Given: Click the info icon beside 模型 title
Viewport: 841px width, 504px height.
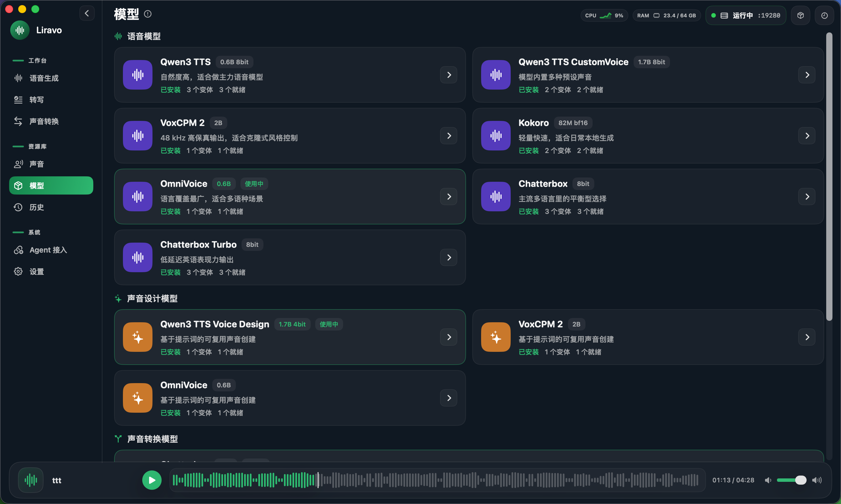Looking at the screenshot, I should [148, 14].
